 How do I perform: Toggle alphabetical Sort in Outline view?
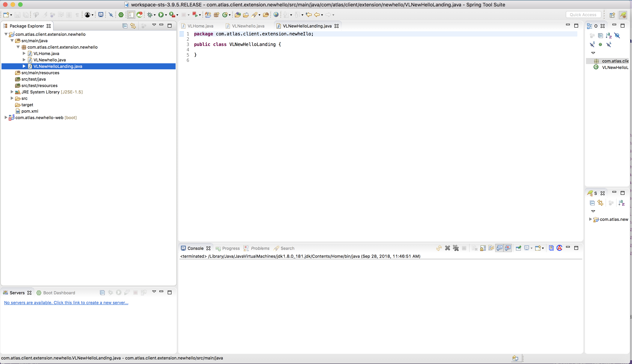click(x=609, y=35)
